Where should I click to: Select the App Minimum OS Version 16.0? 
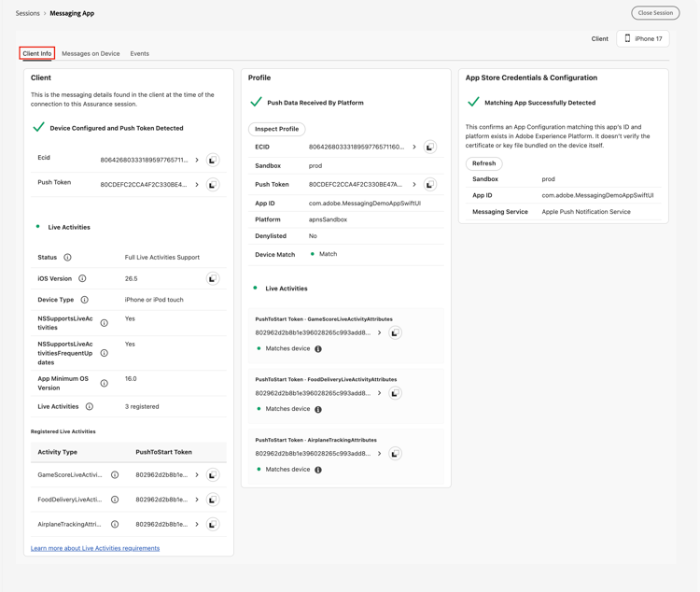tap(131, 379)
